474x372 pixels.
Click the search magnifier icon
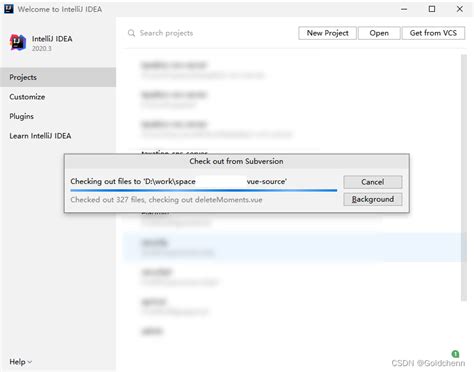[x=132, y=33]
